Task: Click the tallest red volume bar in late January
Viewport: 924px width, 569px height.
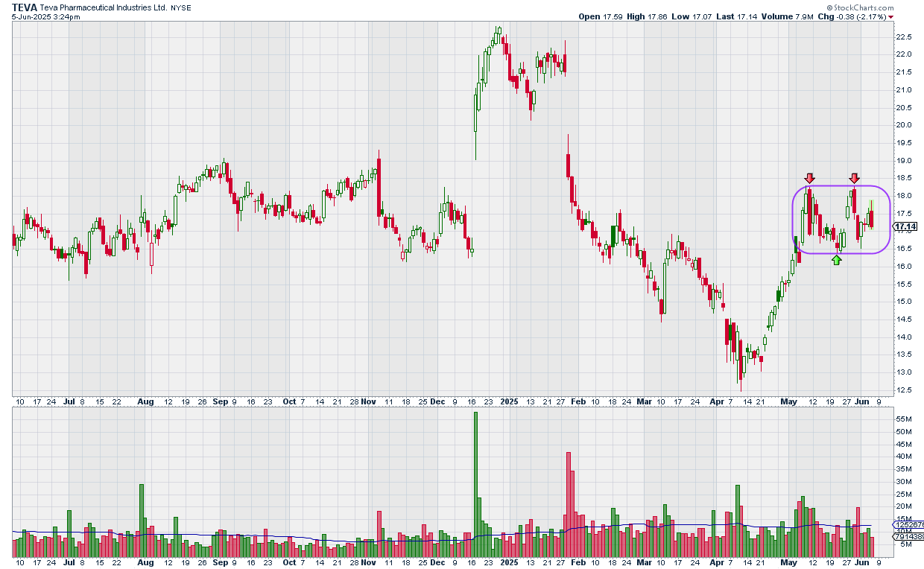Action: (x=568, y=505)
